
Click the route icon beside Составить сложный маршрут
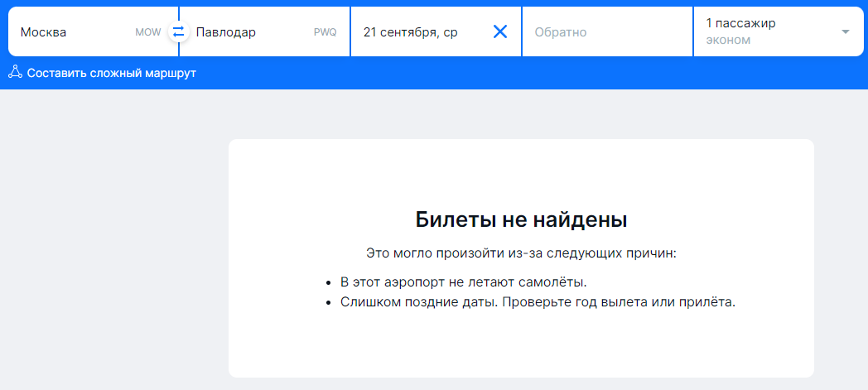pyautogui.click(x=15, y=72)
